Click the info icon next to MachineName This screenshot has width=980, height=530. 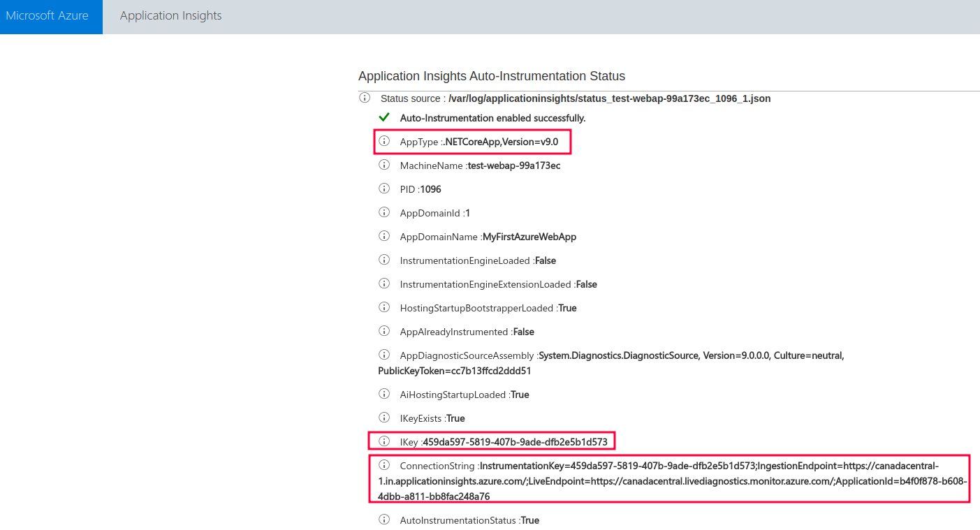click(x=383, y=165)
